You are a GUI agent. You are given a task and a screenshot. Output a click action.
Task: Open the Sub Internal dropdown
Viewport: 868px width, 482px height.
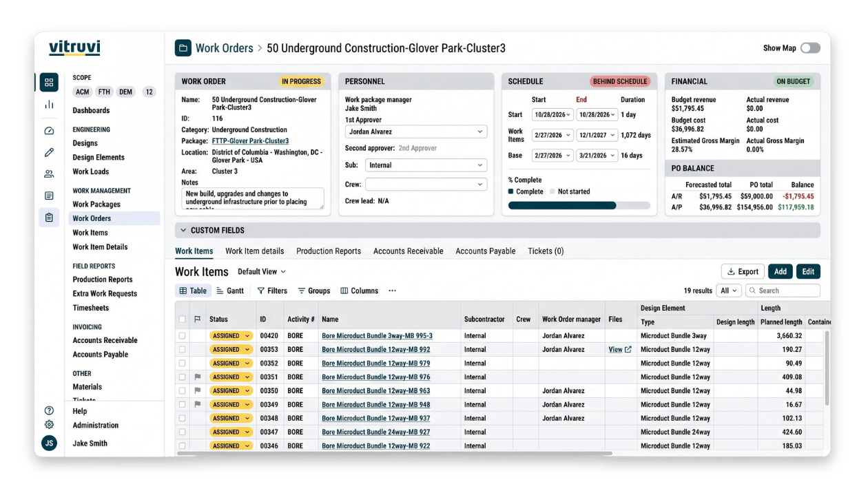coord(426,165)
